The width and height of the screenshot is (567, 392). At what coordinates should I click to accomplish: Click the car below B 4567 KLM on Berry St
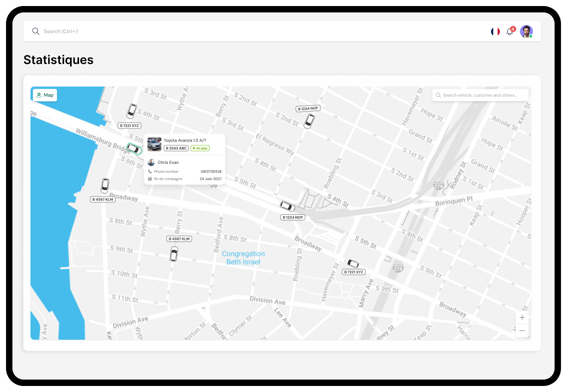click(174, 254)
